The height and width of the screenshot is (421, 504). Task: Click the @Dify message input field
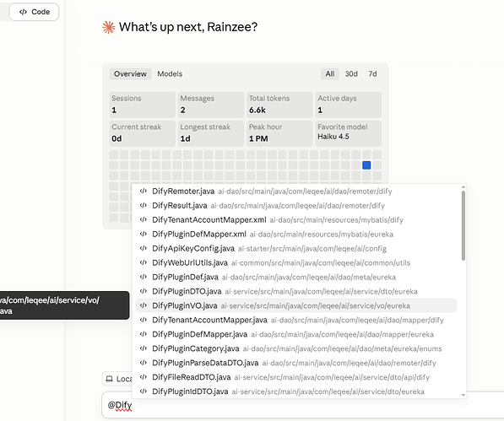303,405
